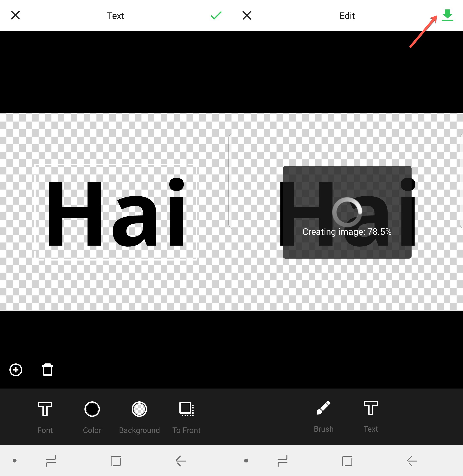Tap the right Android back arrow
Viewport: 463px width, 476px height.
pyautogui.click(x=412, y=461)
